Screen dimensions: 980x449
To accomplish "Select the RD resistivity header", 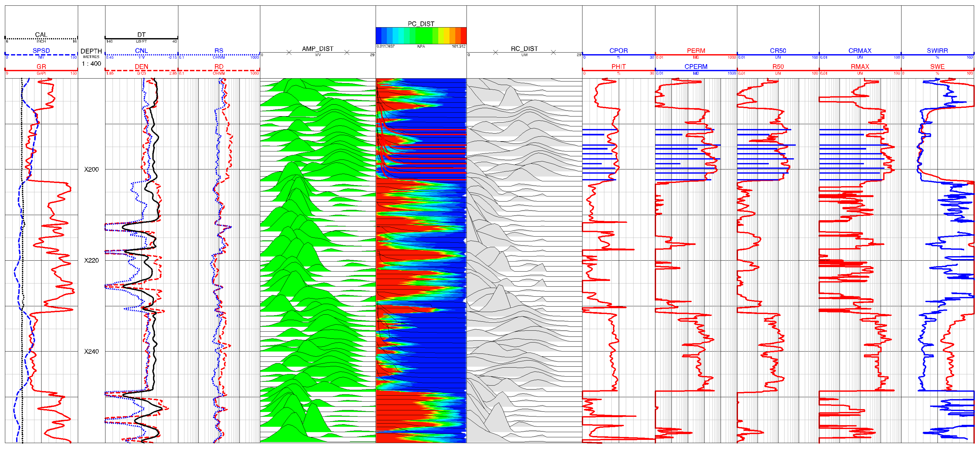I will (x=219, y=67).
